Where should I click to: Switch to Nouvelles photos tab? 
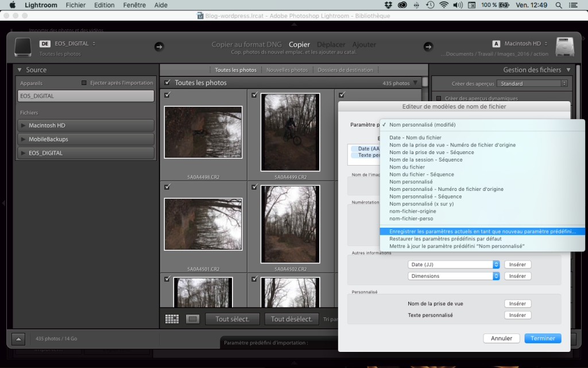287,70
